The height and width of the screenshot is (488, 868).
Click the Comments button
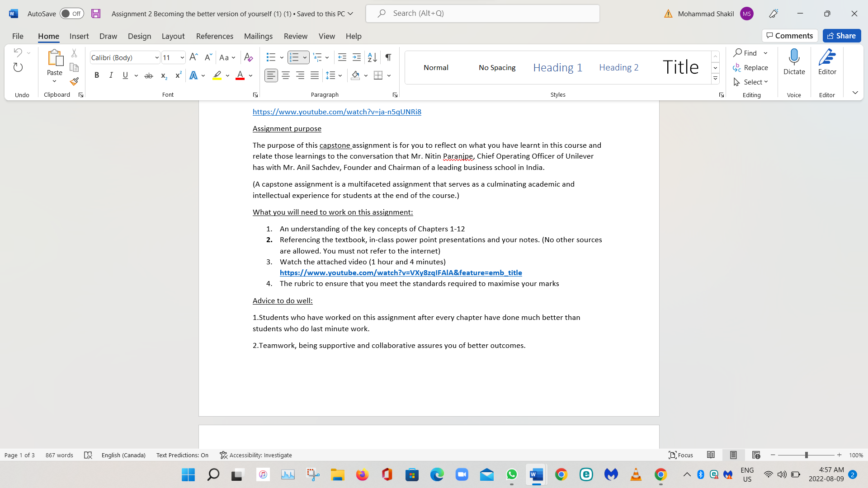tap(789, 36)
